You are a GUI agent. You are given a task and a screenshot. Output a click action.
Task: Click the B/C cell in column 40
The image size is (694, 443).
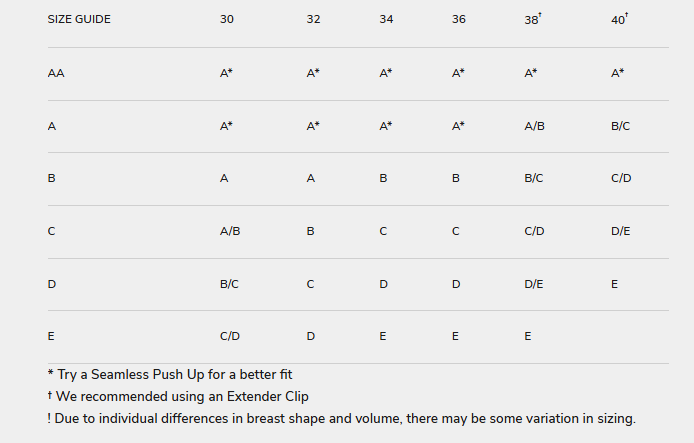click(x=620, y=126)
